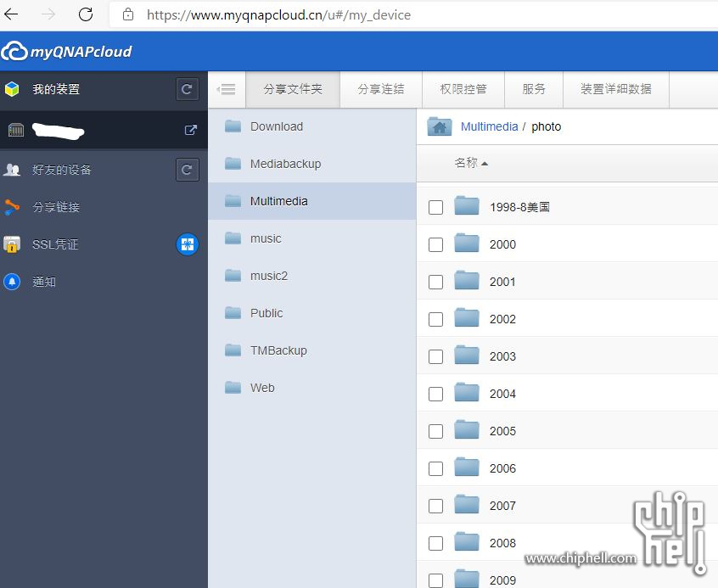Click the 1998-8美国 folder icon
This screenshot has width=718, height=588.
pos(467,205)
